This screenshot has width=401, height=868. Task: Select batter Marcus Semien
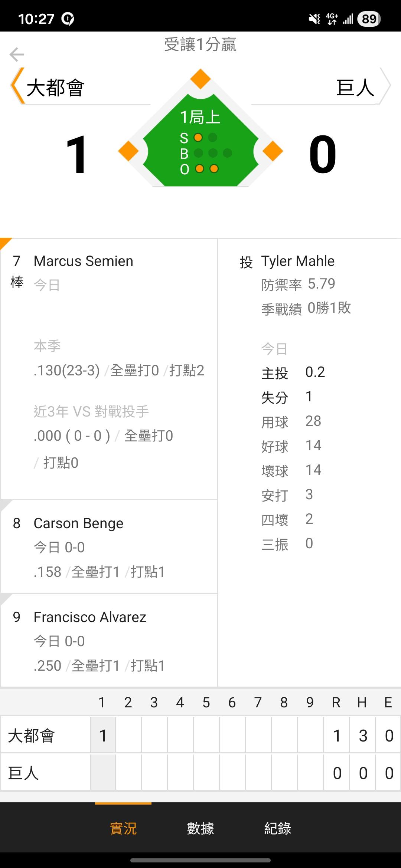coord(84,261)
